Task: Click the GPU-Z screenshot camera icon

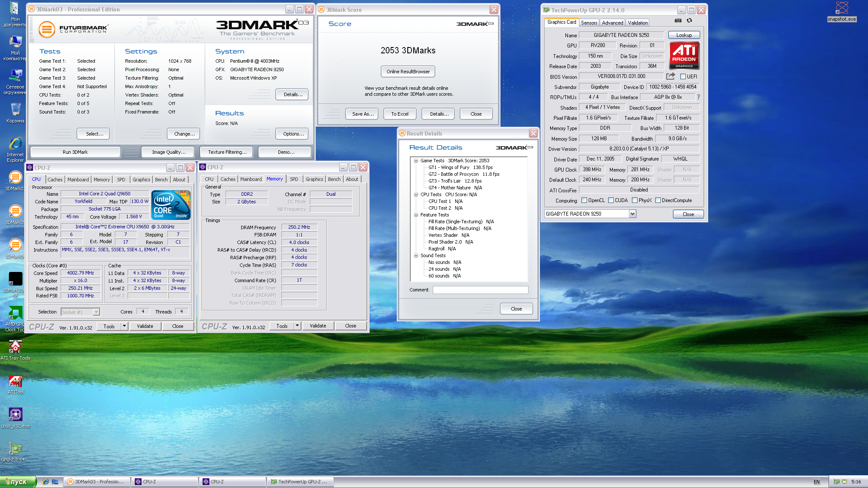Action: [x=678, y=20]
